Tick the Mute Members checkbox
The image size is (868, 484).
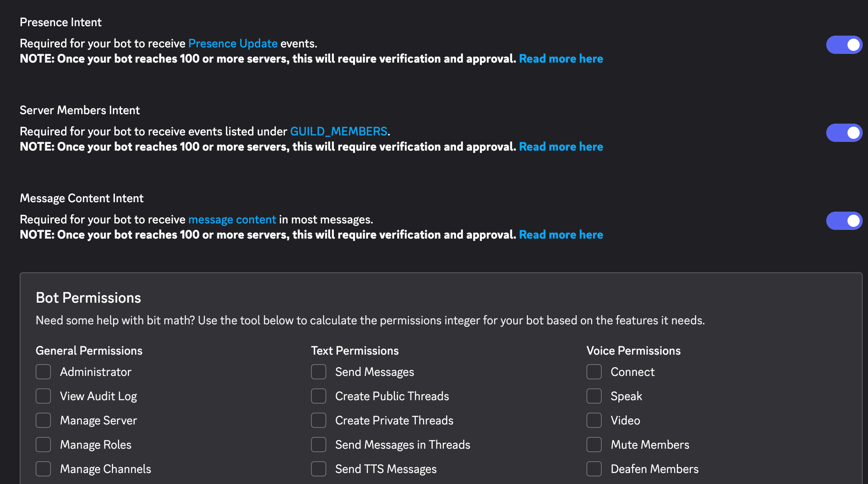click(594, 445)
